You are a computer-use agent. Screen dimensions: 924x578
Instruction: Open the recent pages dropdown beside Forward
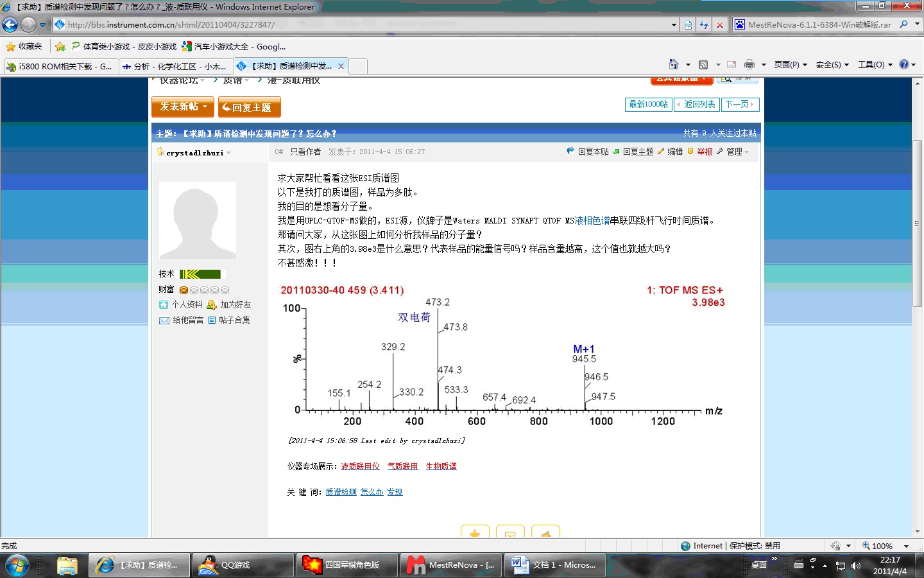[x=43, y=25]
